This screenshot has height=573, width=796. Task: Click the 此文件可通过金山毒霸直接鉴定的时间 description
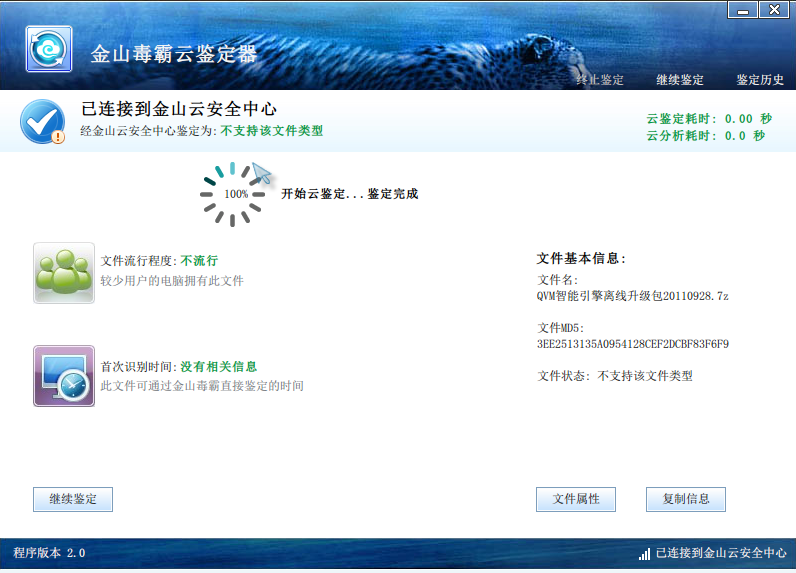(x=202, y=386)
